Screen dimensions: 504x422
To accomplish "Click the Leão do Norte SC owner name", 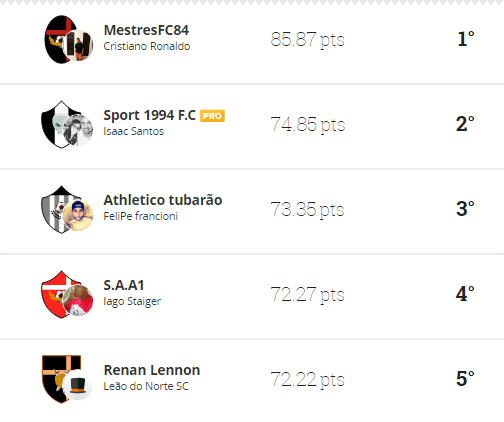I will (x=146, y=386).
